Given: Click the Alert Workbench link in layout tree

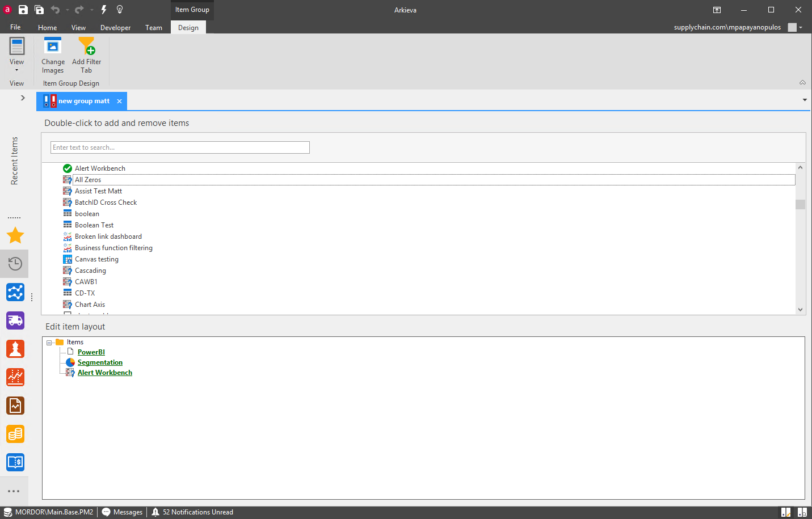Looking at the screenshot, I should click(105, 373).
